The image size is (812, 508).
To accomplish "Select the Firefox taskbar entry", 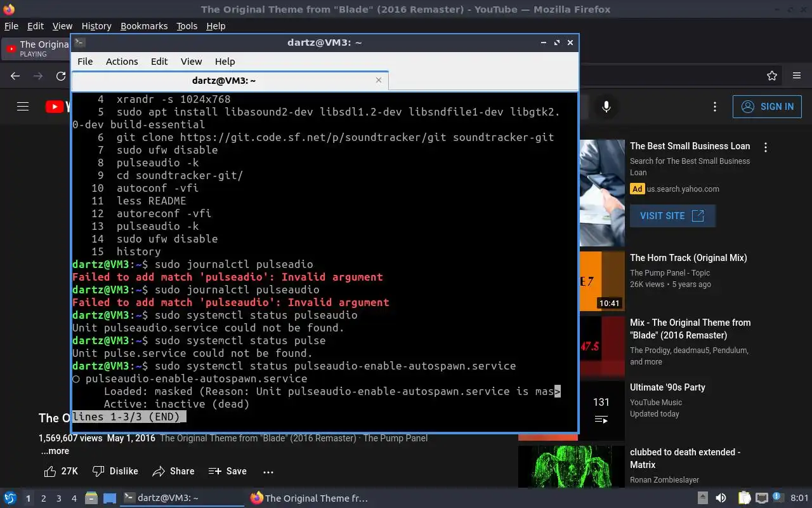I will pyautogui.click(x=309, y=498).
